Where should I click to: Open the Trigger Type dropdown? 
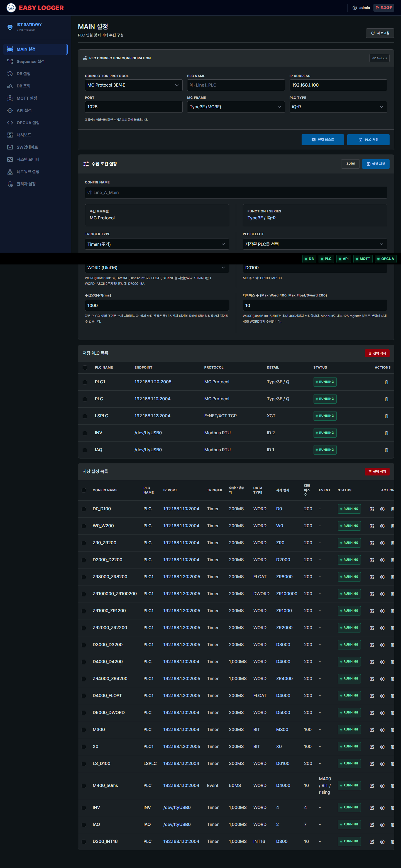tap(157, 244)
